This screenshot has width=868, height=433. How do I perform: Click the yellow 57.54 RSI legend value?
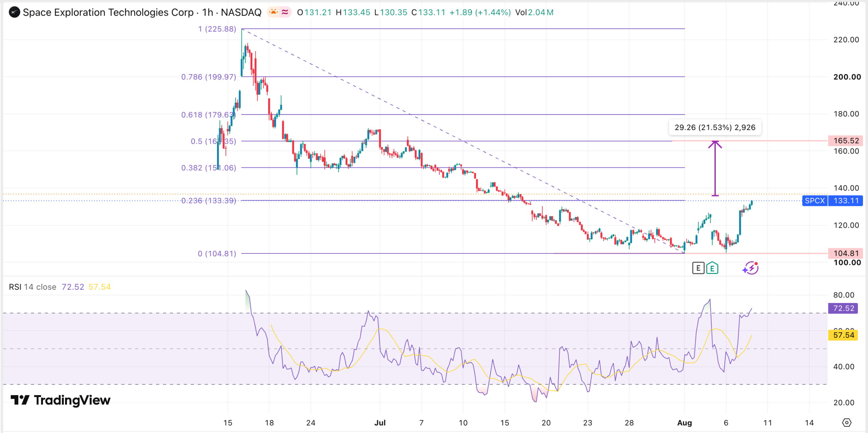tap(100, 287)
